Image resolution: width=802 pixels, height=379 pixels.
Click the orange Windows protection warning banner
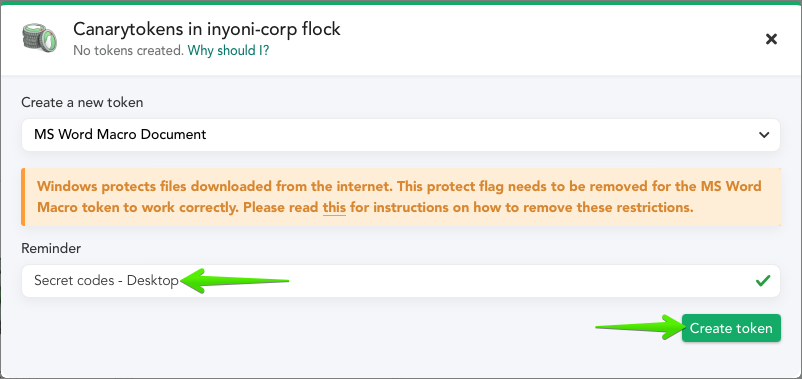tap(401, 197)
